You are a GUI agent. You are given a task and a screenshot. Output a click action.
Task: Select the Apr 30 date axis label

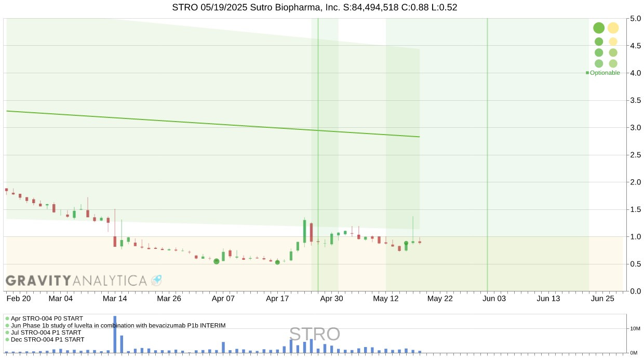[x=331, y=299]
